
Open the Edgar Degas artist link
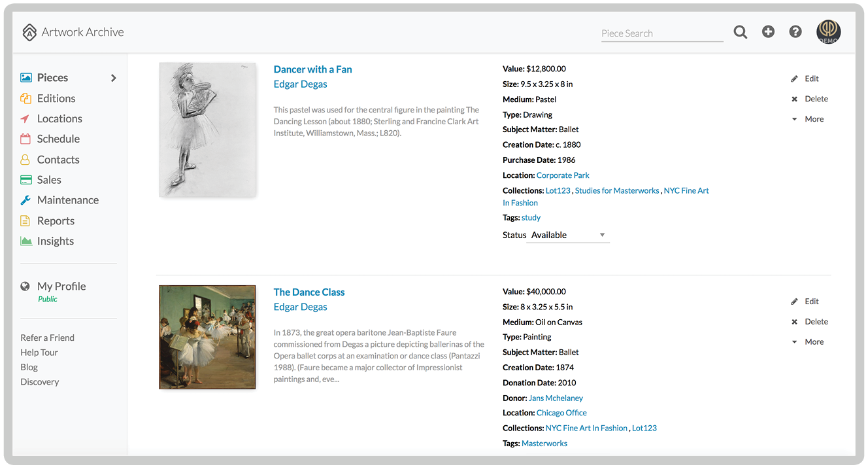click(300, 84)
